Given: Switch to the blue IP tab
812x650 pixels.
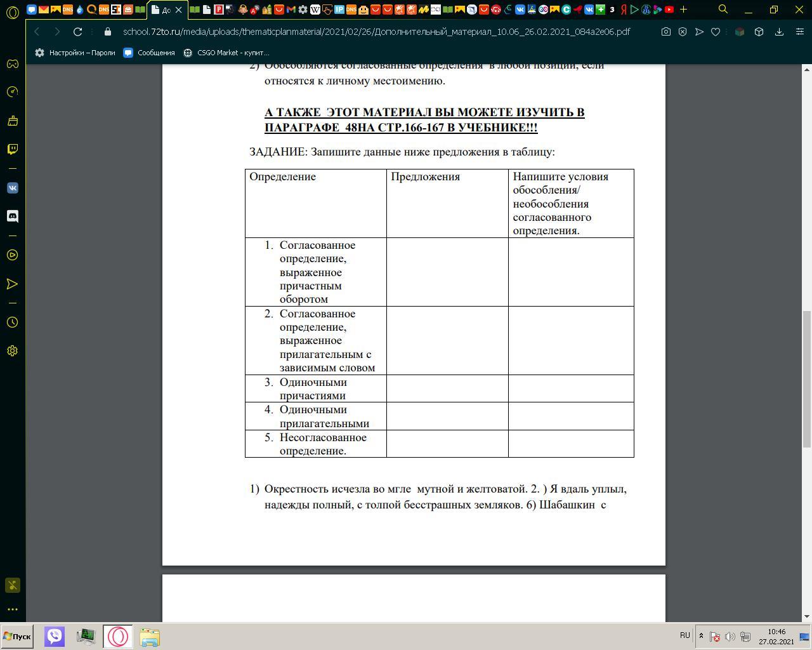Looking at the screenshot, I should (x=339, y=10).
